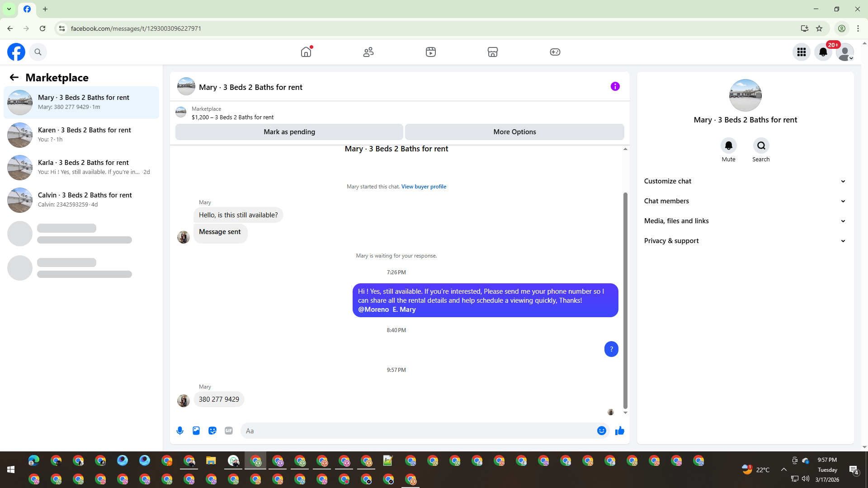Click the Mark as pending button
Image resolution: width=868 pixels, height=488 pixels.
pyautogui.click(x=289, y=132)
